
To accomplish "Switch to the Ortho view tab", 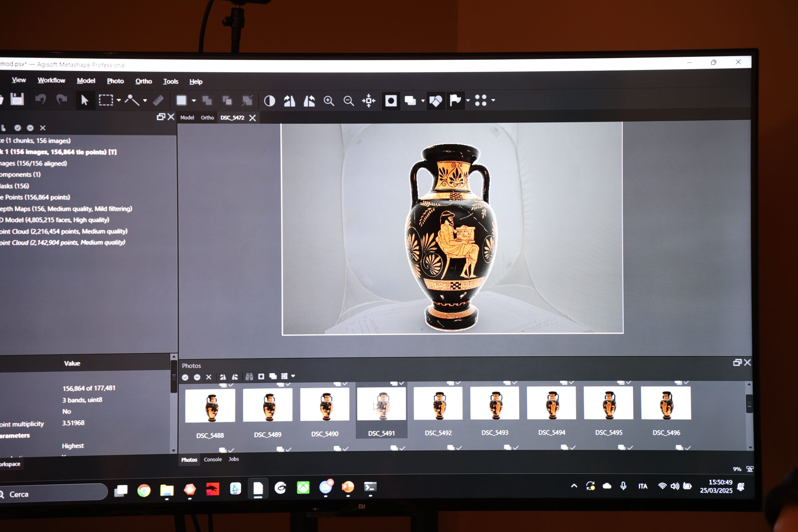I will (207, 118).
